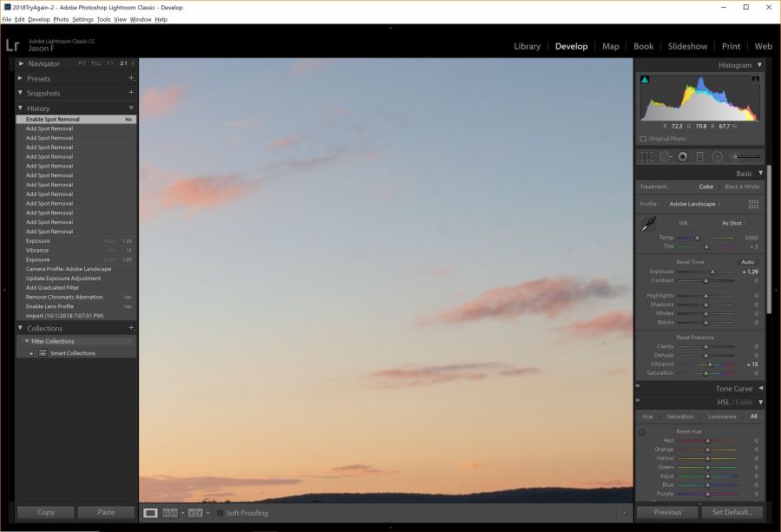
Task: Open the Spot Removal tool
Action: click(665, 156)
